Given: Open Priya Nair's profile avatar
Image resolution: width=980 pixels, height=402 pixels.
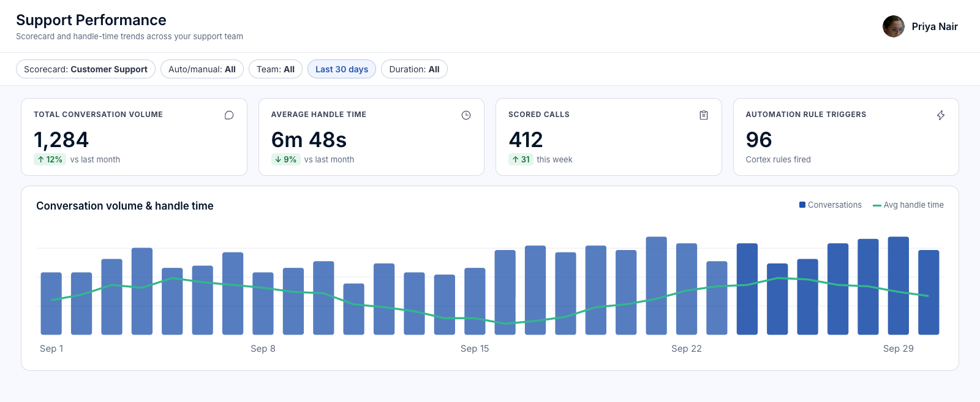Looking at the screenshot, I should 894,26.
